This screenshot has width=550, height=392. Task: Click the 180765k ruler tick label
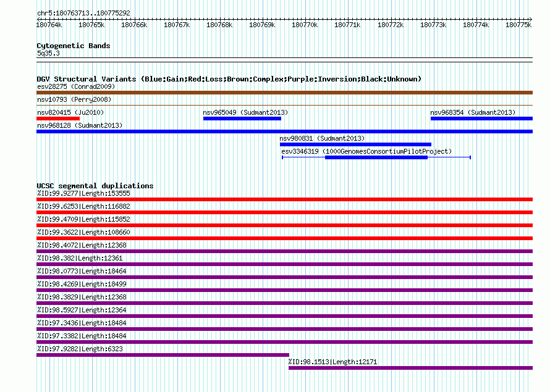click(91, 25)
